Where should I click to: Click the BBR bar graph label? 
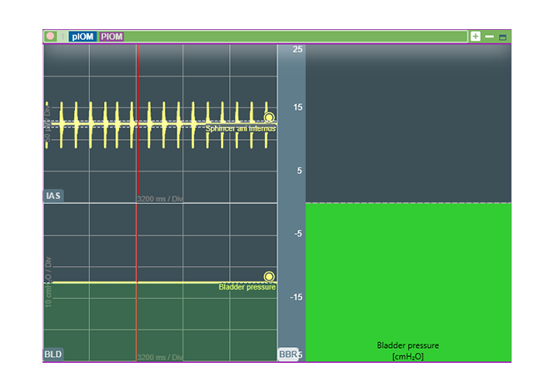(287, 355)
